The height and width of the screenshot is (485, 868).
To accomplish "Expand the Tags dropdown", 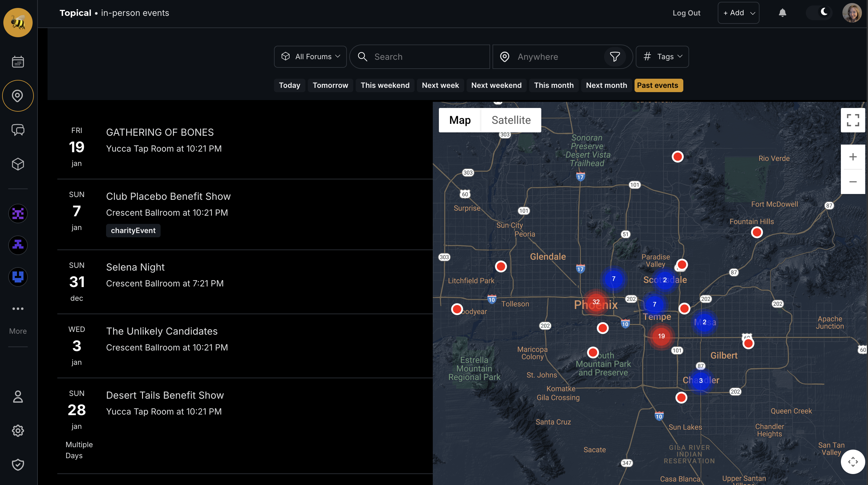I will click(662, 57).
